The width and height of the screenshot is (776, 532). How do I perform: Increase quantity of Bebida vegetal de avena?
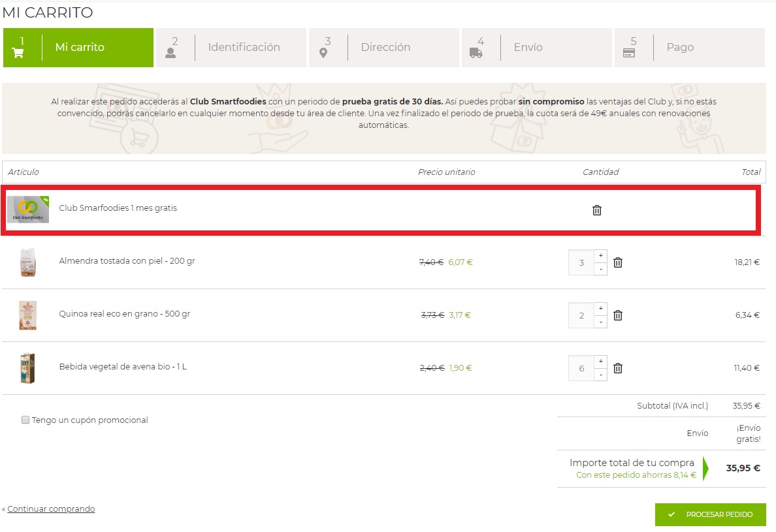[x=601, y=362]
